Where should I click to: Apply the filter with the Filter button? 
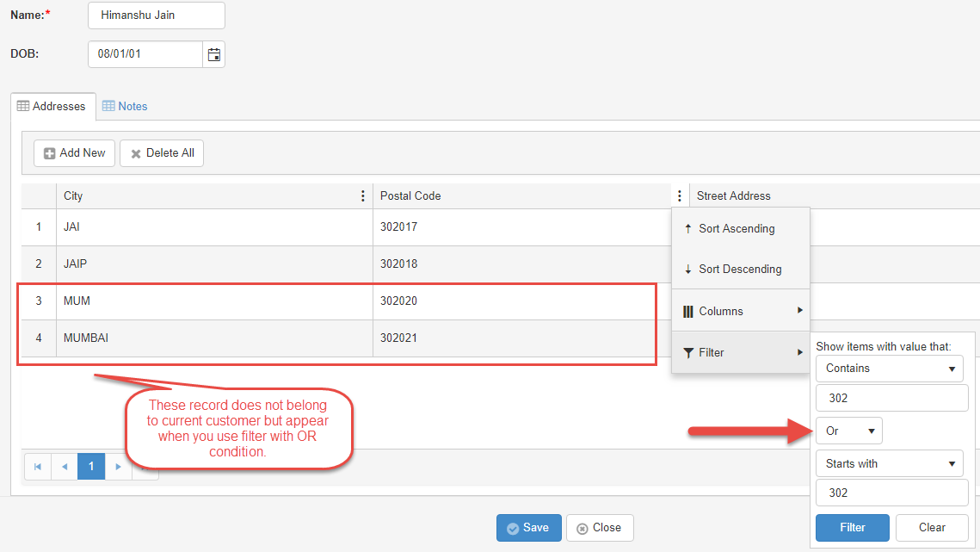click(x=853, y=528)
